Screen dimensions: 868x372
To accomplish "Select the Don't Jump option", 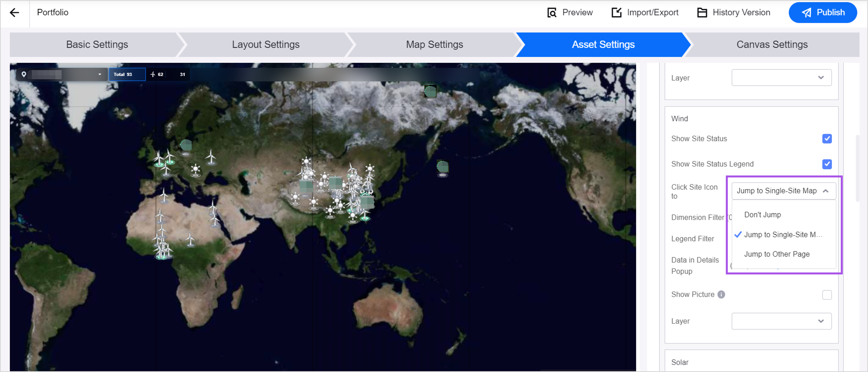I will point(762,215).
